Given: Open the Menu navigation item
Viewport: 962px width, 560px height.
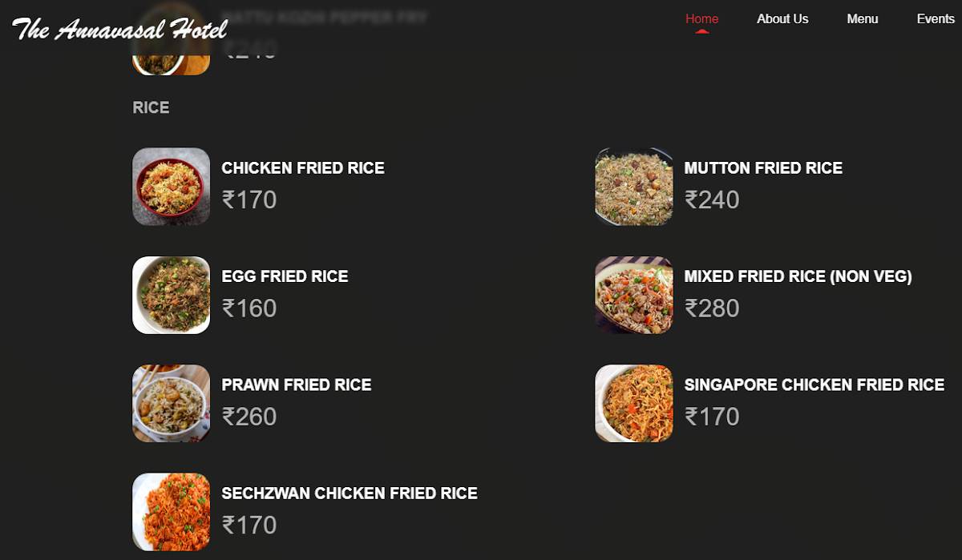Looking at the screenshot, I should point(862,18).
